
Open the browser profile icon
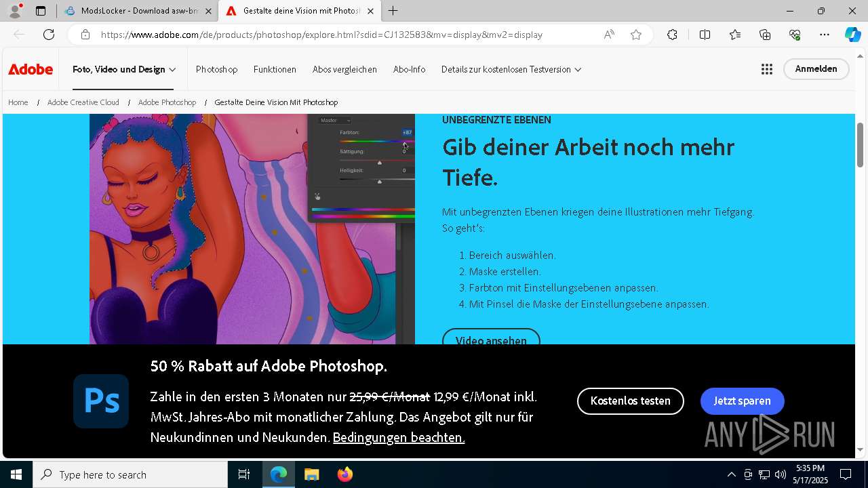point(15,11)
